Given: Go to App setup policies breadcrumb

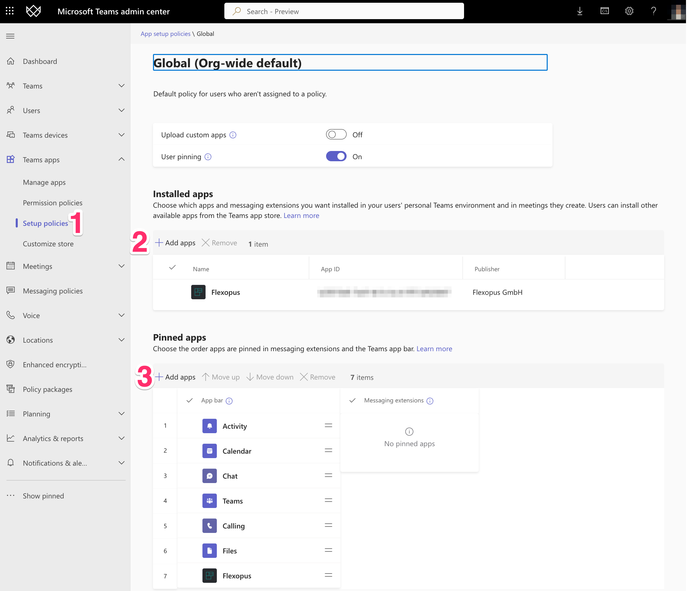Looking at the screenshot, I should (166, 34).
